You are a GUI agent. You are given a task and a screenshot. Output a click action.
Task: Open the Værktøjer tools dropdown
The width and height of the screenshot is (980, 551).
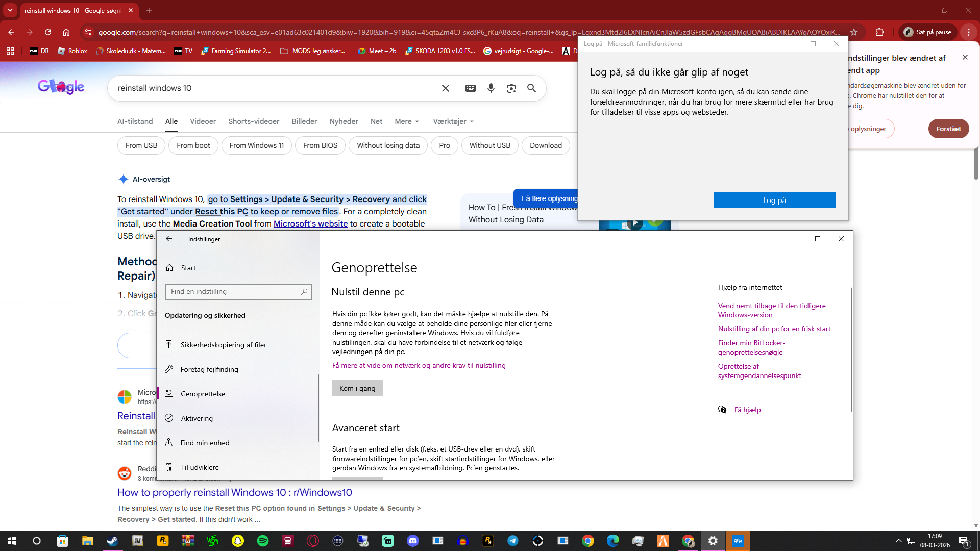[x=453, y=121]
